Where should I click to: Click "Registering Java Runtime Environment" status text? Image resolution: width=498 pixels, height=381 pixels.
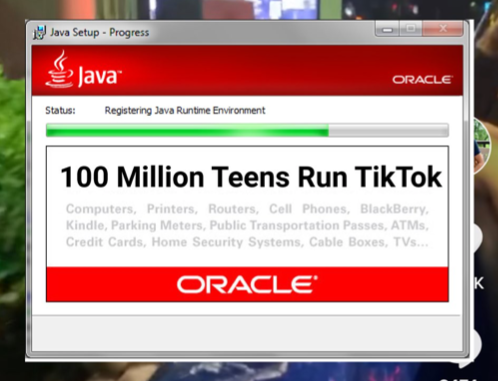pyautogui.click(x=185, y=110)
